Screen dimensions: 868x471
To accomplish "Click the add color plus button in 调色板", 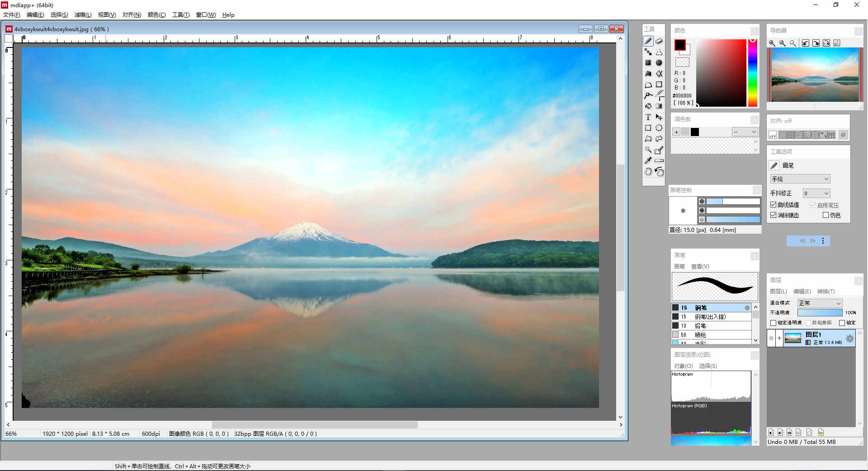I will pos(676,132).
